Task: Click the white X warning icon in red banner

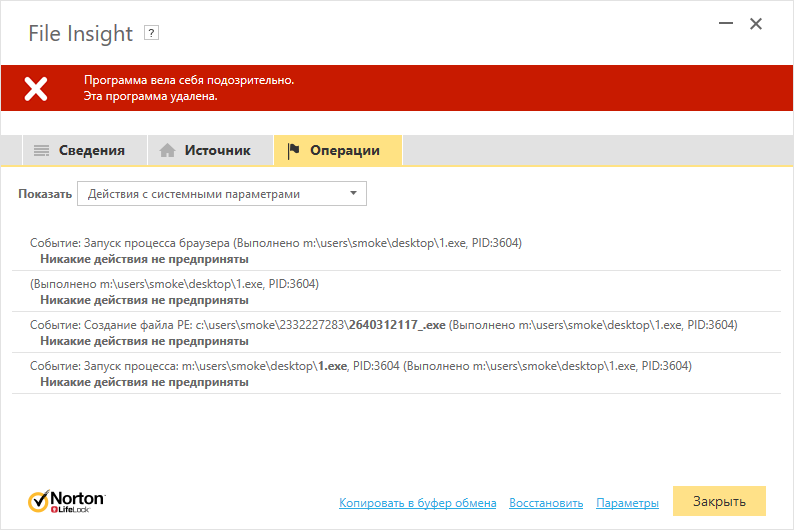Action: 36,89
